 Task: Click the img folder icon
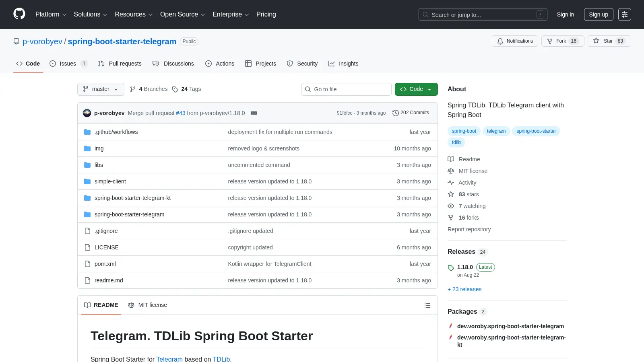[x=87, y=148]
